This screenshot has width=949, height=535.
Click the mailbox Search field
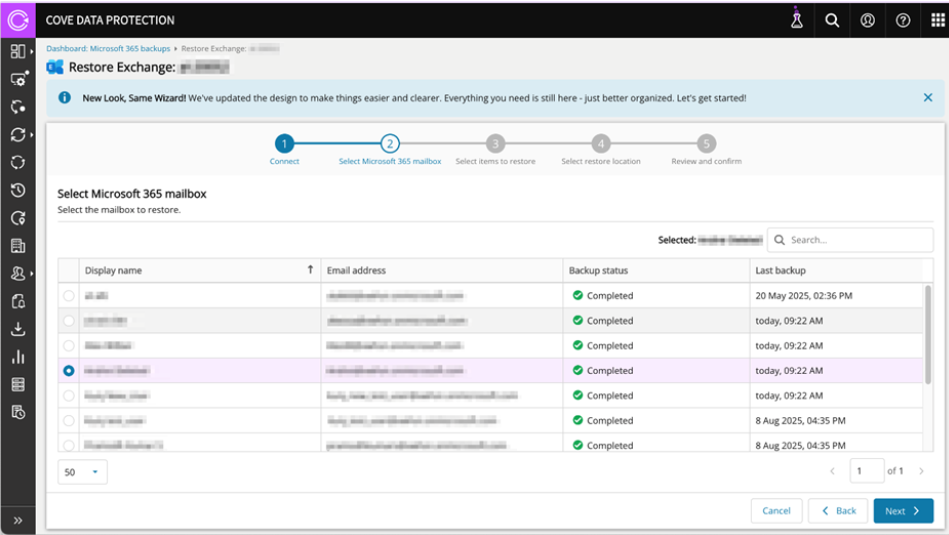tap(850, 240)
